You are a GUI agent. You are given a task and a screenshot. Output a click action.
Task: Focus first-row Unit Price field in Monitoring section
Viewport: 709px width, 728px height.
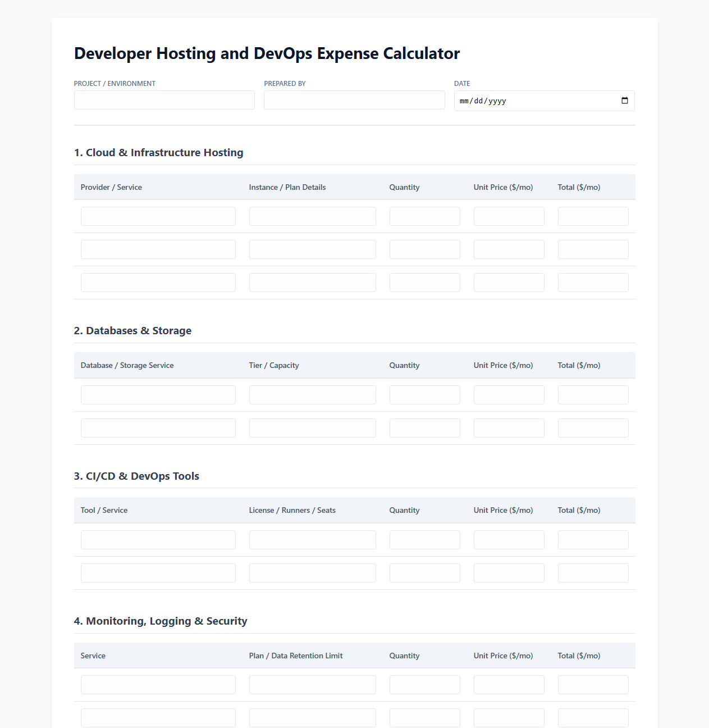[509, 685]
